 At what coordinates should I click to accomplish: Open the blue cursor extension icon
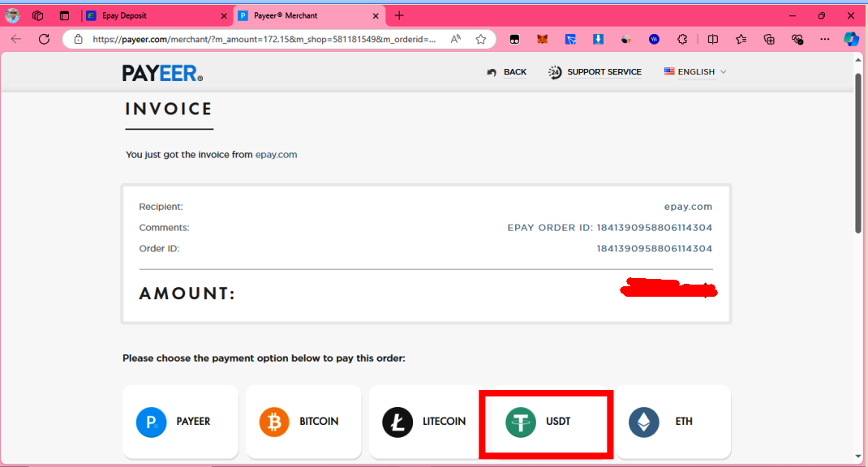pos(570,39)
